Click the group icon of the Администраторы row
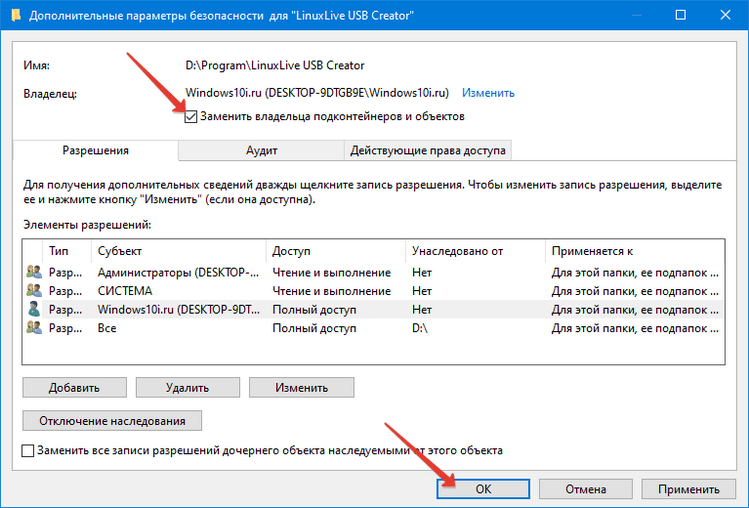This screenshot has width=749, height=508. [x=33, y=272]
